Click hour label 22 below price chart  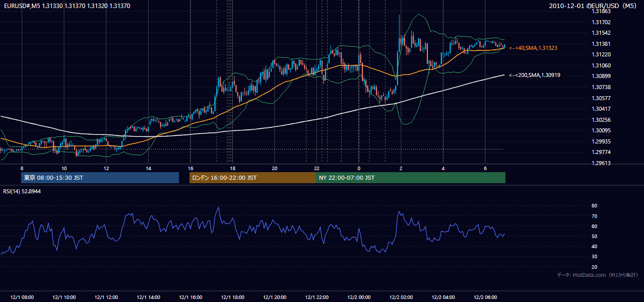click(x=316, y=168)
